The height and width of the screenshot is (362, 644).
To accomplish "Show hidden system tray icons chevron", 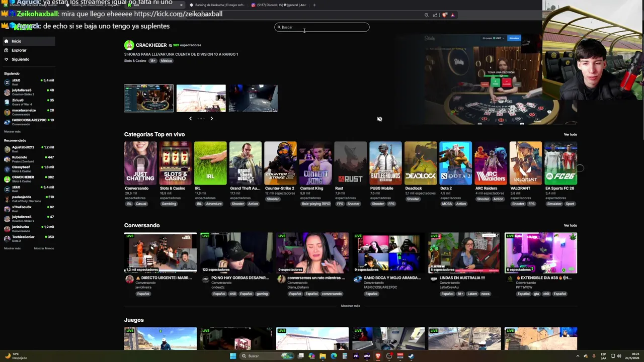I will [x=578, y=356].
